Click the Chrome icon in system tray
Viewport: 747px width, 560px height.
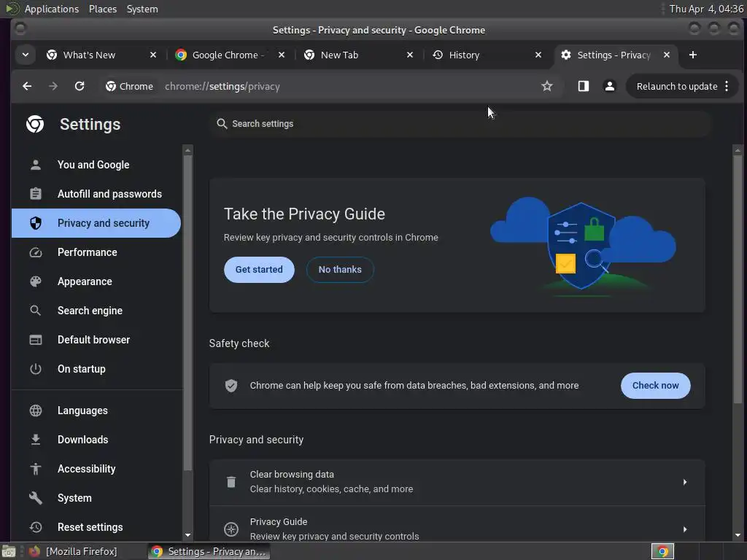pos(662,551)
